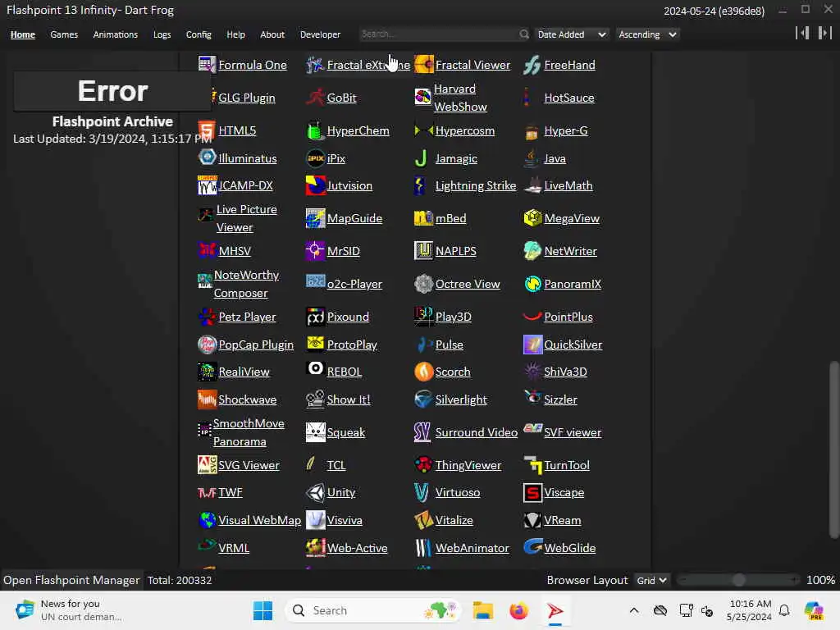This screenshot has width=840, height=630.
Task: Click the MapGuide icon
Action: pyautogui.click(x=315, y=218)
